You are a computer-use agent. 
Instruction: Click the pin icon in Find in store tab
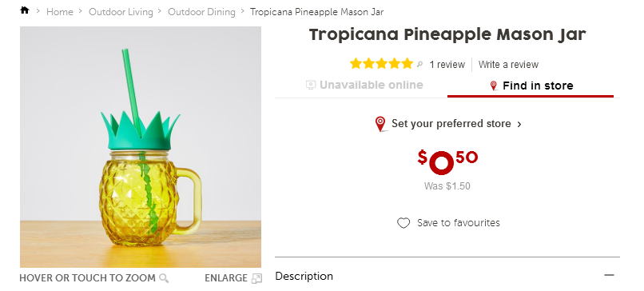coord(494,86)
